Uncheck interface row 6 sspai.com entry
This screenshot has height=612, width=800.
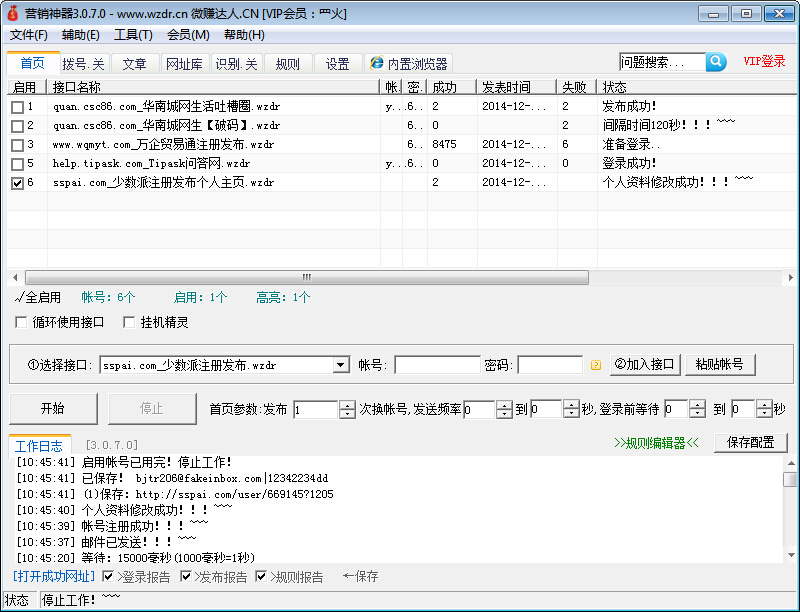click(x=16, y=182)
